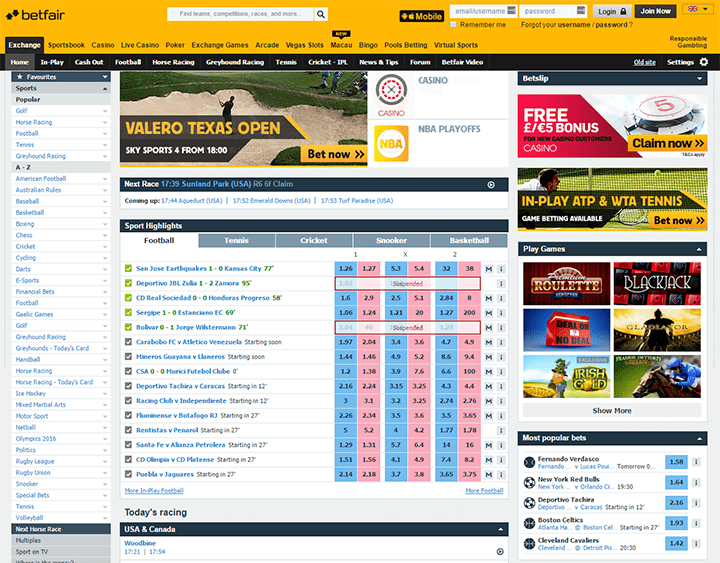Image resolution: width=720 pixels, height=563 pixels.
Task: Collapse the Sports sidebar section
Action: tap(105, 89)
